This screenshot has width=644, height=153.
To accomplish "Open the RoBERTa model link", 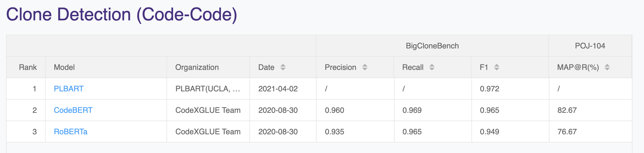I will coord(71,132).
